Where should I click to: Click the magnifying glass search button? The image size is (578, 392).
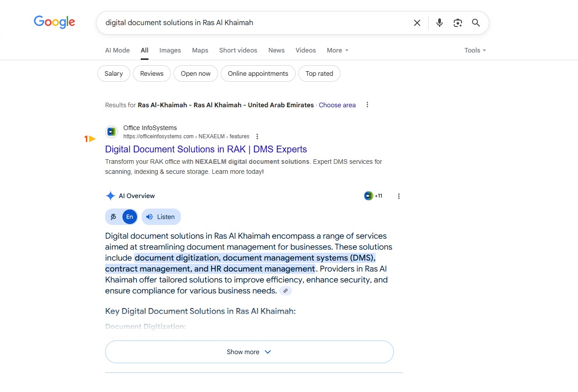[476, 23]
